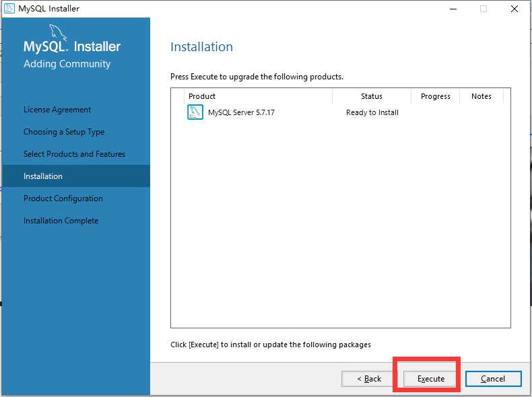Viewport: 532px width, 397px height.
Task: Select the Installation step in sidebar
Action: coord(76,176)
